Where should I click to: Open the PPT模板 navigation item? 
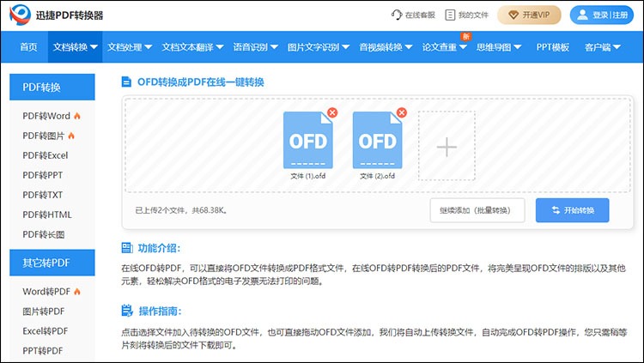pos(553,47)
